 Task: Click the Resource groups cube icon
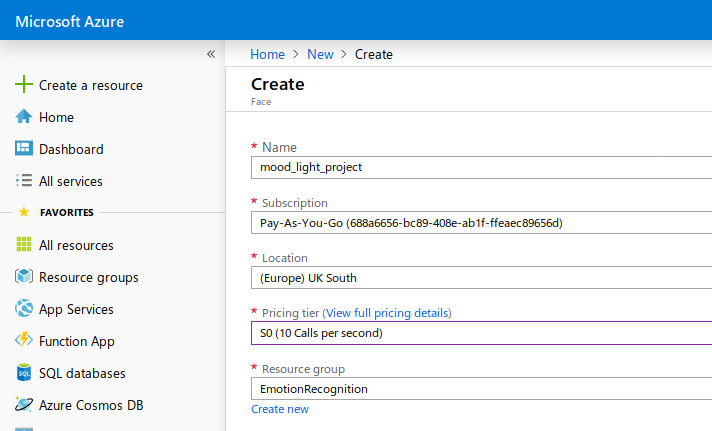(x=24, y=276)
